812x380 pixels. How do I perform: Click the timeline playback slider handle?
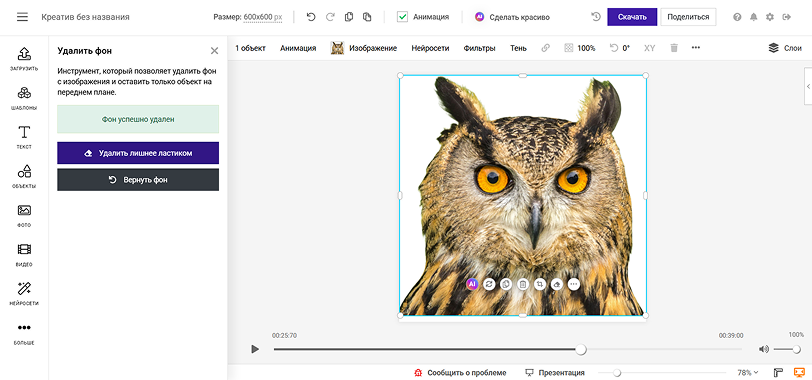[581, 349]
